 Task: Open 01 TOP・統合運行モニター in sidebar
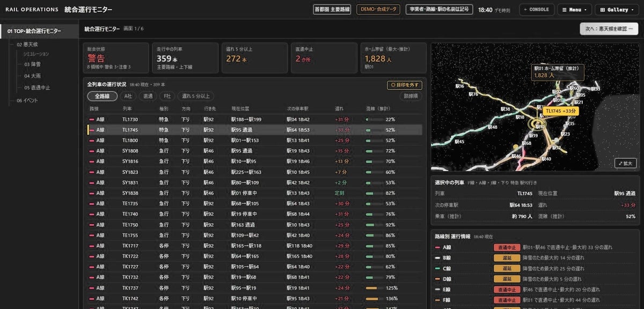(39, 31)
